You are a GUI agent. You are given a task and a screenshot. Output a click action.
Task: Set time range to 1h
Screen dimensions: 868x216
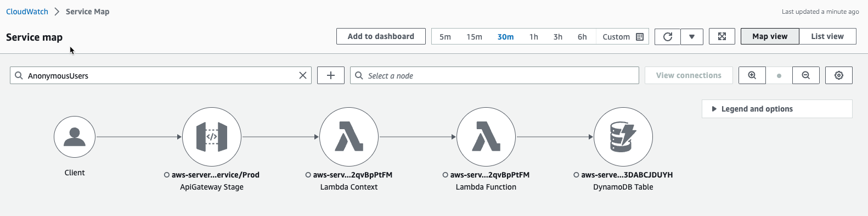tap(533, 37)
